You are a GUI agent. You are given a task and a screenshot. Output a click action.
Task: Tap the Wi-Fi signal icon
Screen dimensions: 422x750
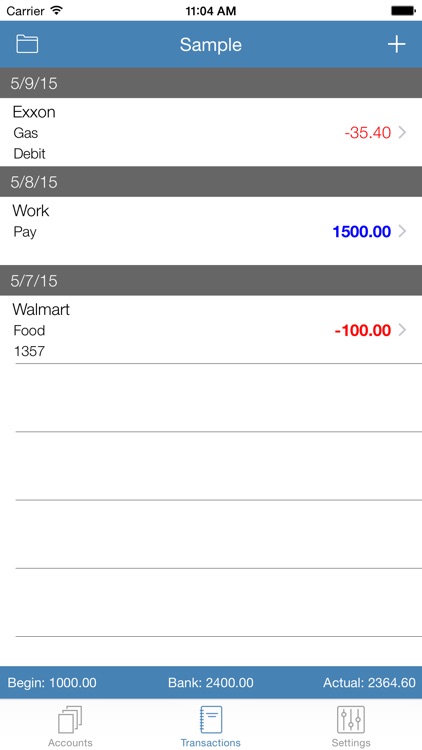[56, 11]
